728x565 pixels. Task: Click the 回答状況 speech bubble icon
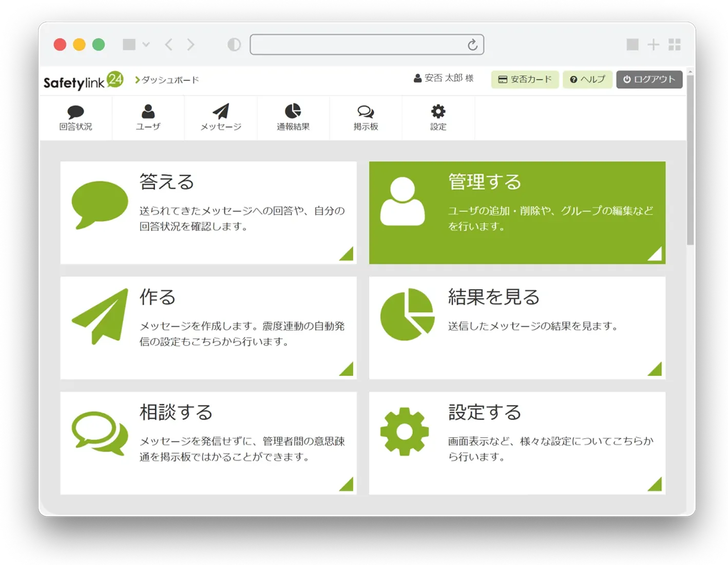pos(75,112)
